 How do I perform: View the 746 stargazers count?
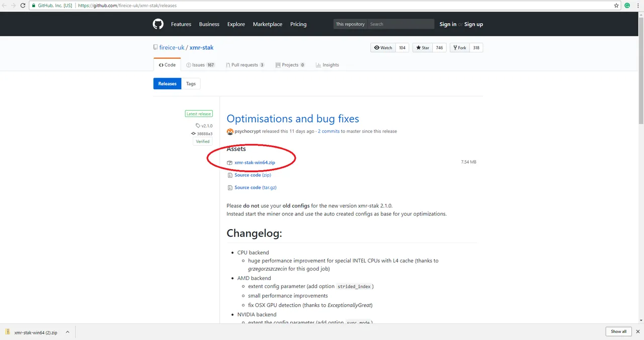pyautogui.click(x=439, y=48)
